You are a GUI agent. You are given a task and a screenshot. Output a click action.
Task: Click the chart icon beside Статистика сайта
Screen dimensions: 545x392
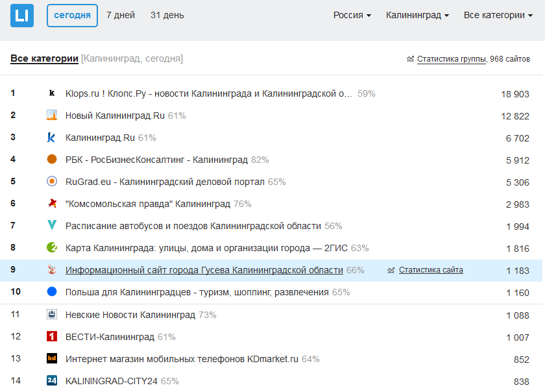coord(391,270)
